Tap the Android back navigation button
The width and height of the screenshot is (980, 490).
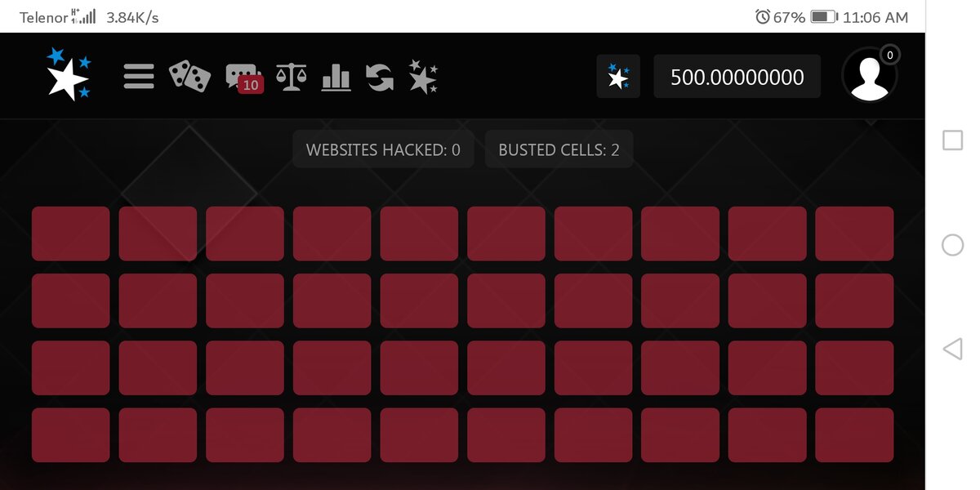pos(952,350)
